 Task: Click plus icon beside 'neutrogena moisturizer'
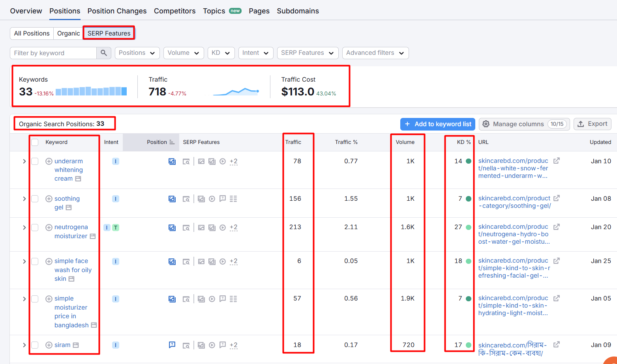49,228
